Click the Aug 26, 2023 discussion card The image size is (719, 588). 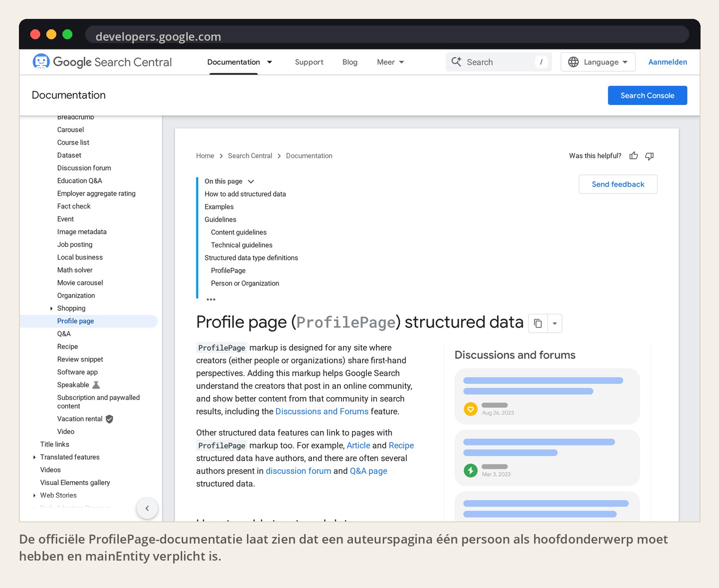click(x=547, y=396)
